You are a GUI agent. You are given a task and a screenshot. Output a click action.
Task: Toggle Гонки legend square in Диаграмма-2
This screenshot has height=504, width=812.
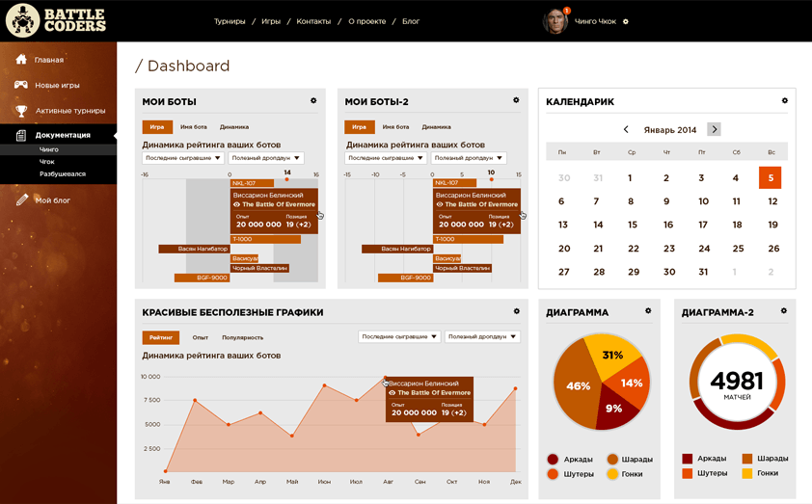(746, 473)
